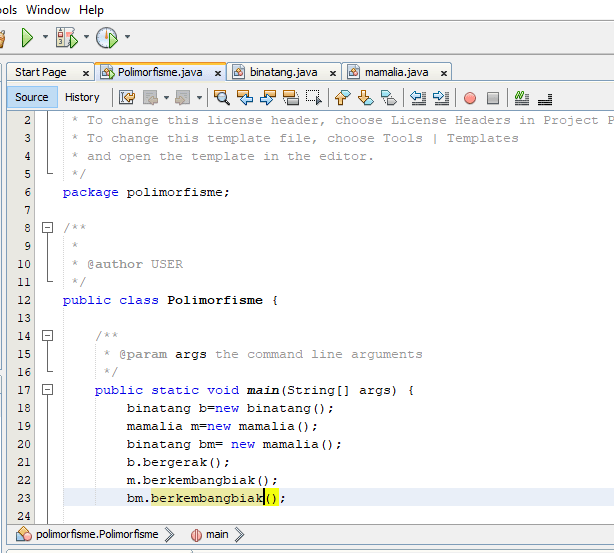This screenshot has height=553, width=614.
Task: Toggle the Highlight Search icon
Action: (x=291, y=98)
